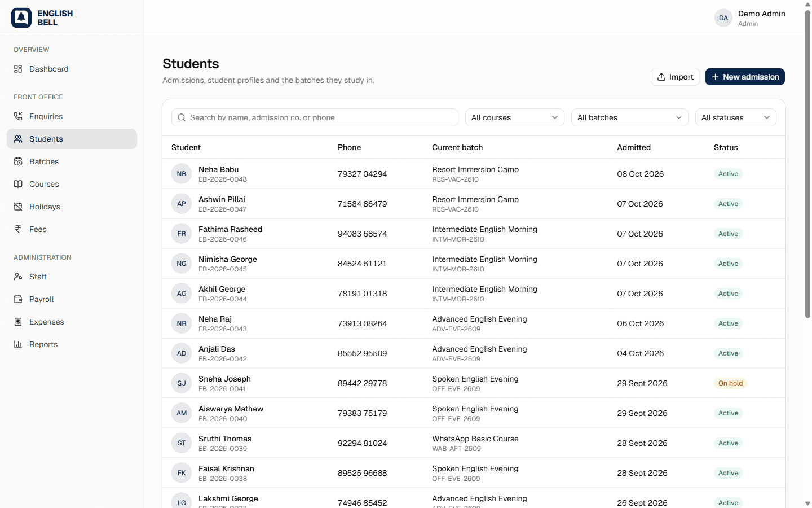Click Aiswarya Mathew's Active status badge
812x508 pixels.
(728, 413)
